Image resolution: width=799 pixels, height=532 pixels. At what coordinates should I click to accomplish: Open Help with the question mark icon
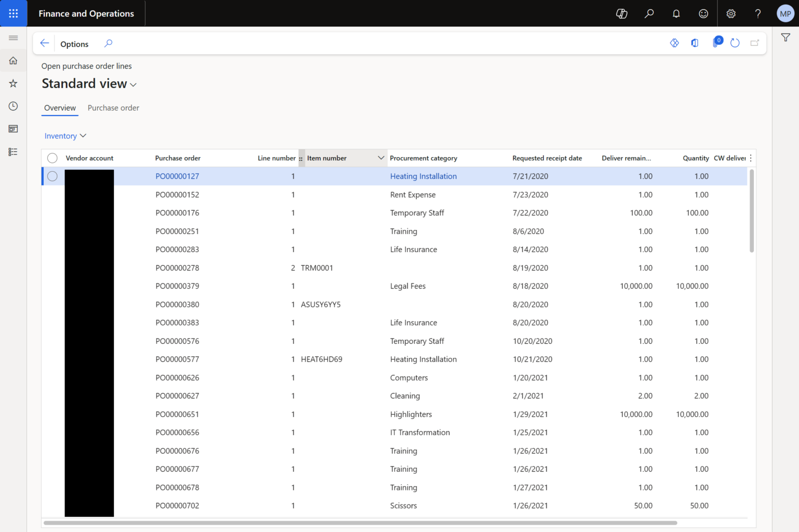[x=758, y=14]
